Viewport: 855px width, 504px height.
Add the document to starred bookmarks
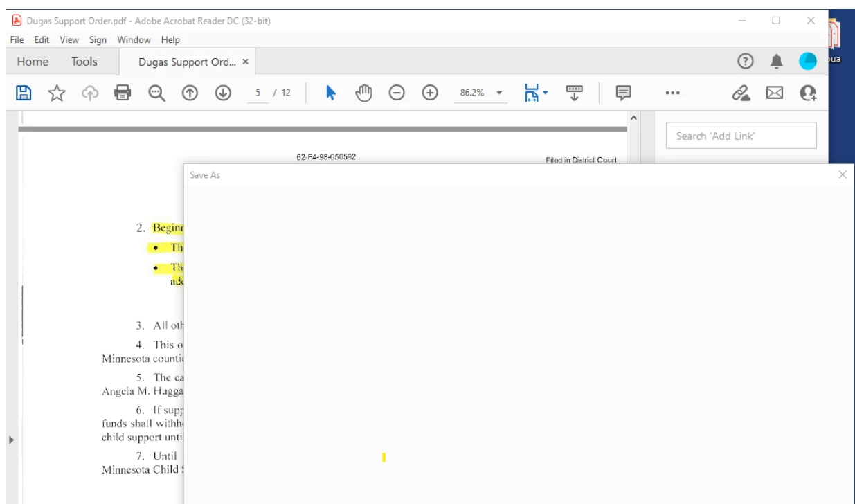pos(57,92)
